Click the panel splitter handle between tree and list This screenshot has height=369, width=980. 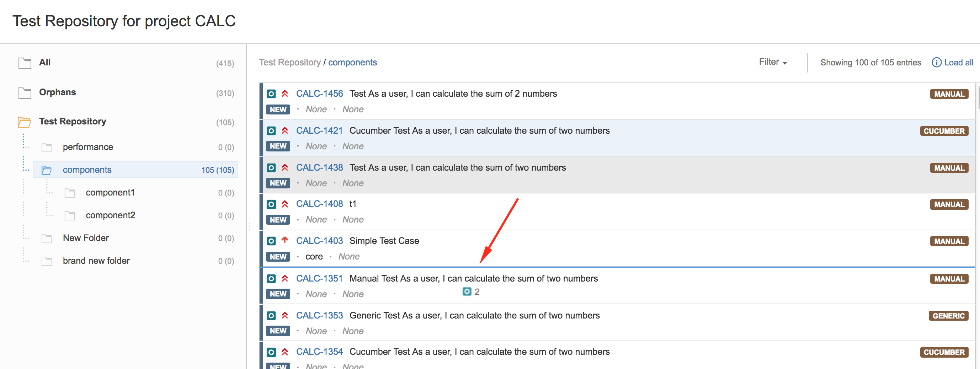249,226
